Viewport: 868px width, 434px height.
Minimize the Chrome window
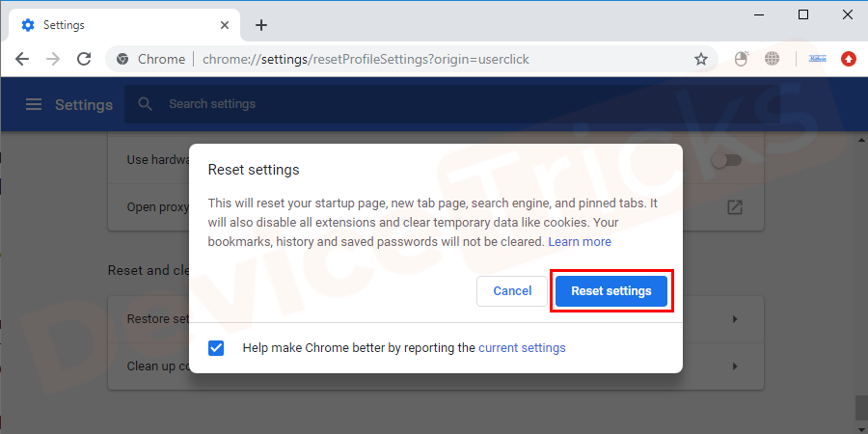(x=759, y=15)
